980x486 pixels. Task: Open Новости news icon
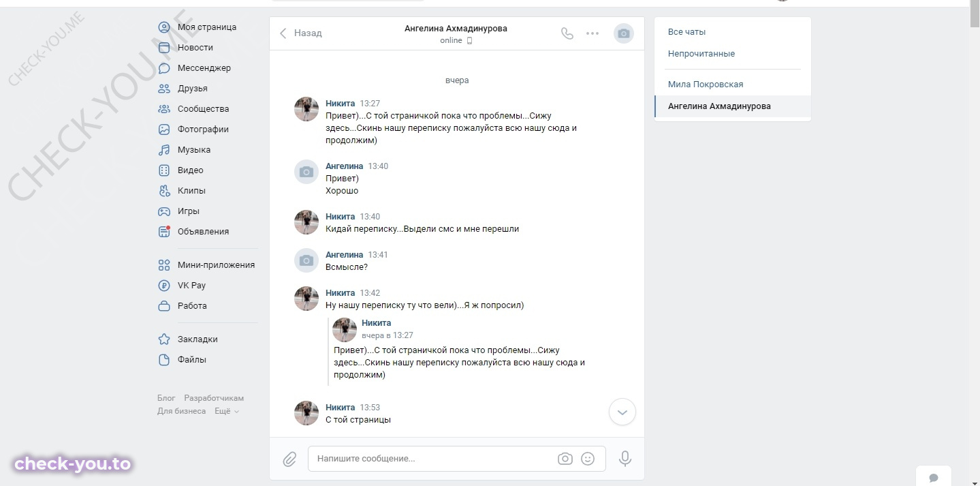(164, 48)
